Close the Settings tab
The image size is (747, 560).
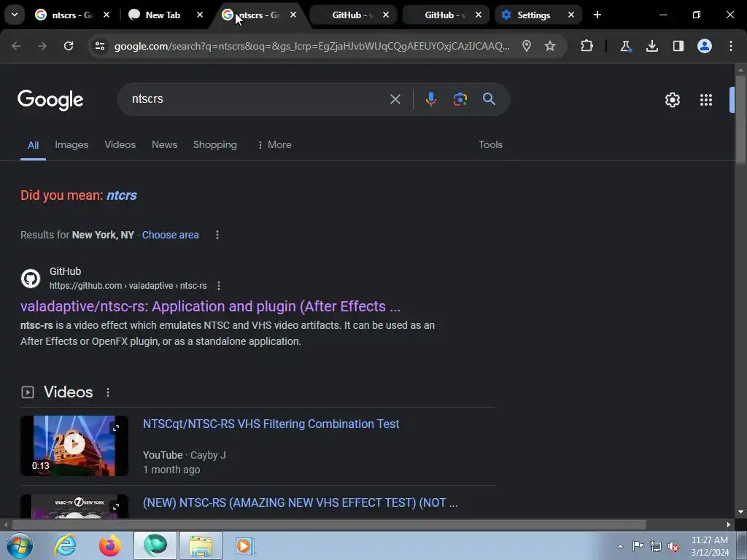click(571, 15)
